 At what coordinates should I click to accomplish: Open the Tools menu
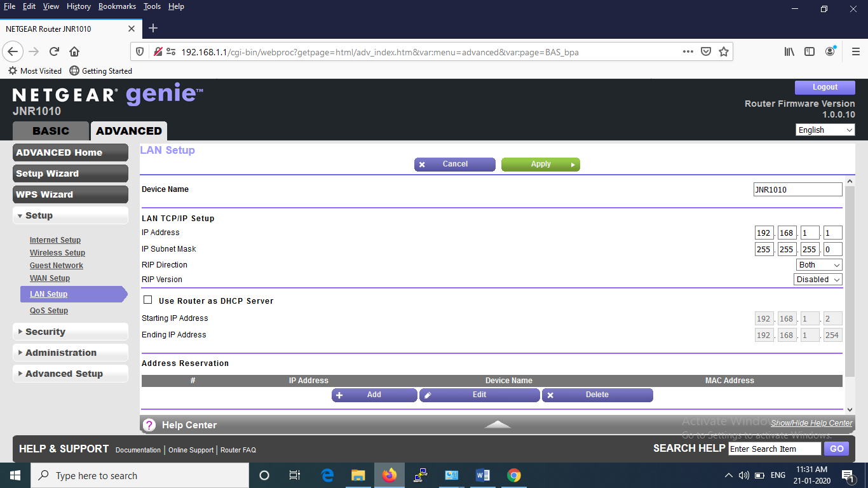coord(152,6)
